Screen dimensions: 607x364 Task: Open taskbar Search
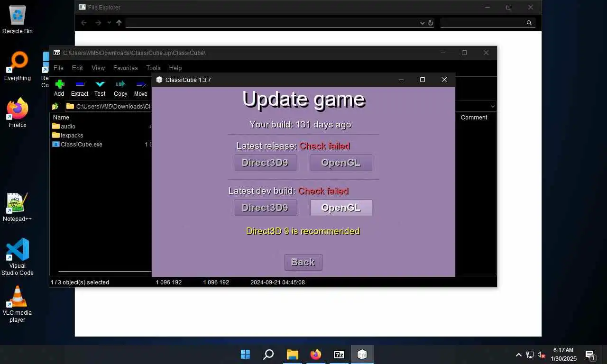point(268,355)
